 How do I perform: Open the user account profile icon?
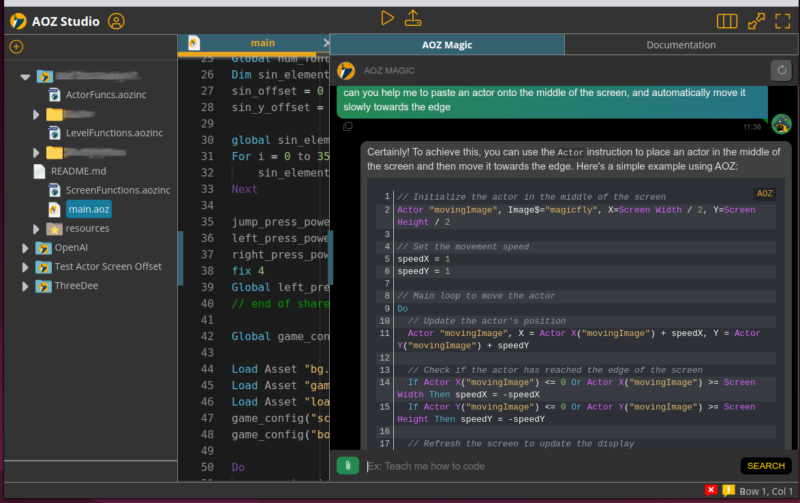click(116, 21)
